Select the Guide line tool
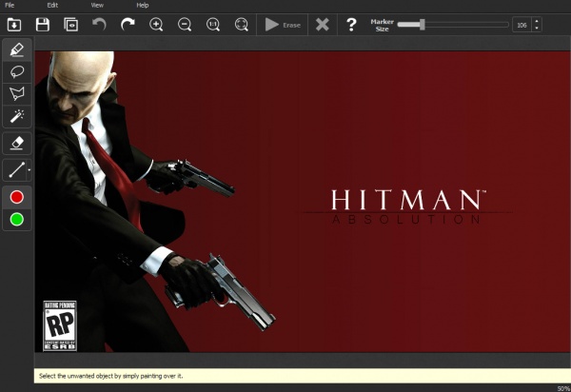 click(x=15, y=171)
